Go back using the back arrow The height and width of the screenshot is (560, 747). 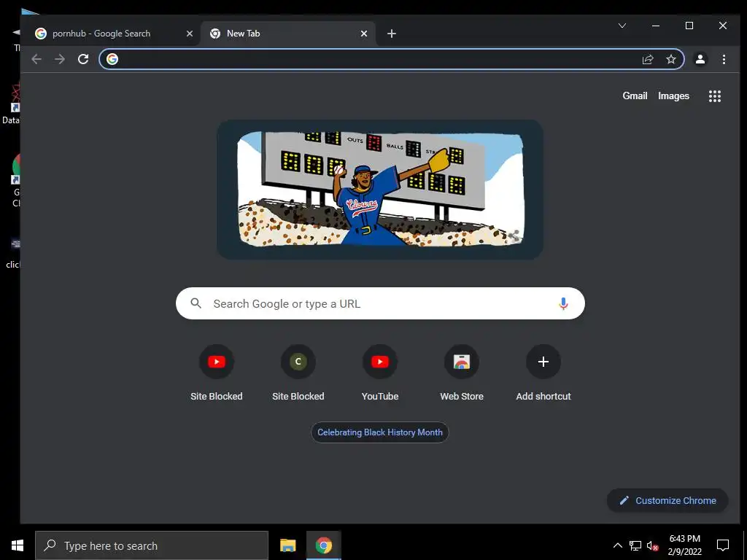[x=36, y=59]
